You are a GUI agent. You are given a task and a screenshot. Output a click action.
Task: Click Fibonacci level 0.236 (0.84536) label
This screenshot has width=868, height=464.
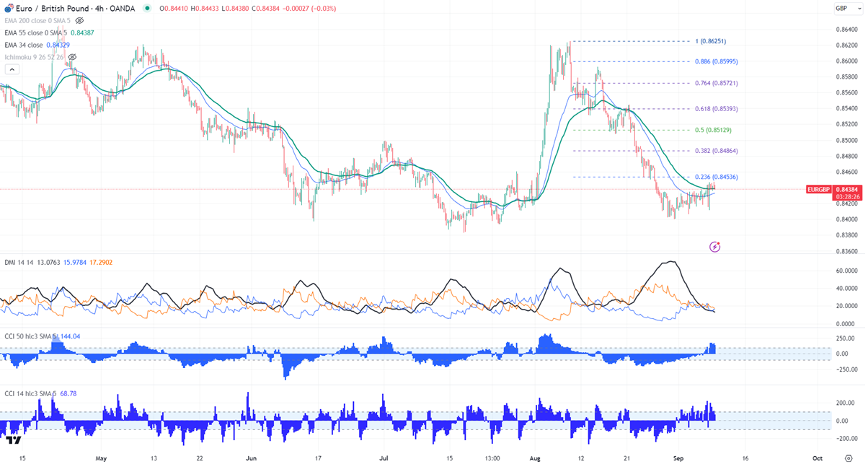[x=716, y=177]
